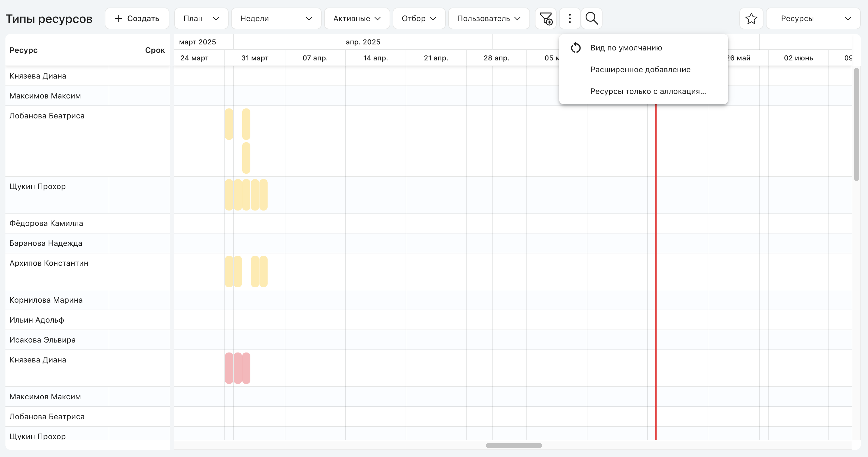Click the vertical scrollbar thumb

(x=856, y=124)
